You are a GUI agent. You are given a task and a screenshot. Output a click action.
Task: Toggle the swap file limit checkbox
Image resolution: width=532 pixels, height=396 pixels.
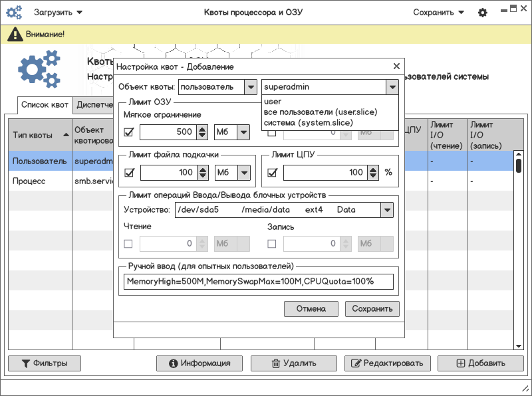(x=129, y=173)
